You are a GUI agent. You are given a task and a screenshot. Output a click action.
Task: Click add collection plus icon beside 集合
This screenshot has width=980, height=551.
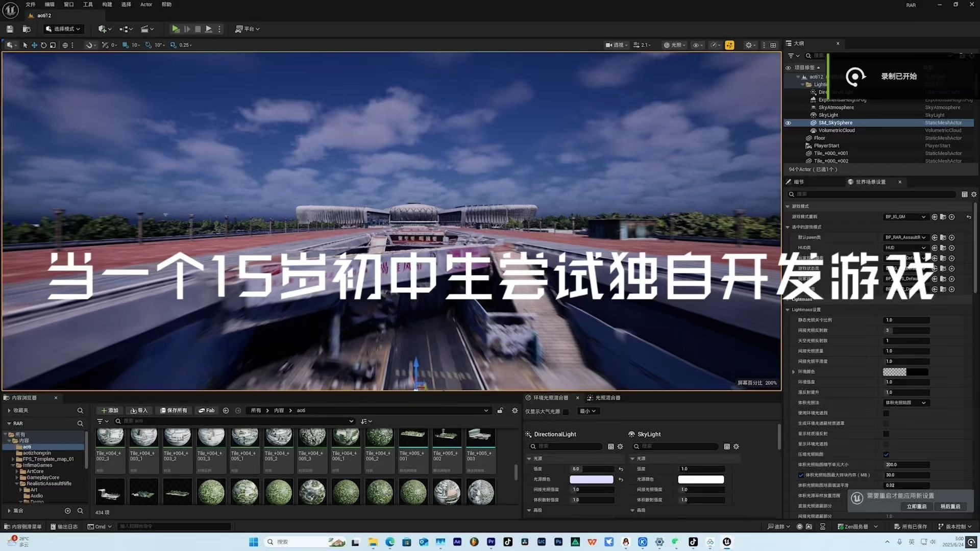[x=67, y=511]
